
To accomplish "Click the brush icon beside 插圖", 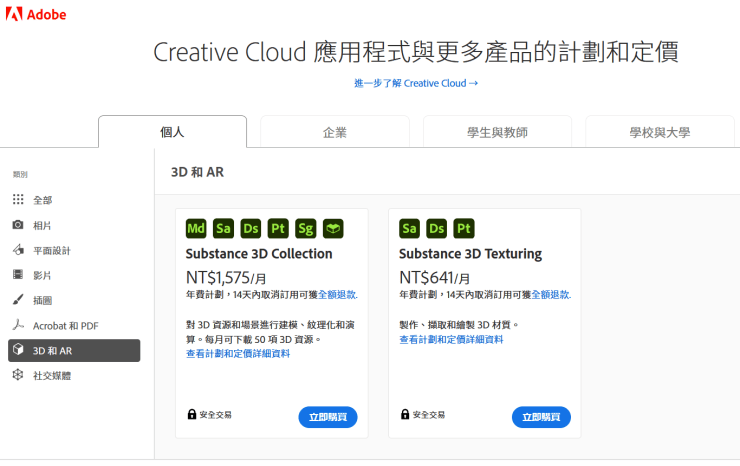I will click(x=18, y=299).
